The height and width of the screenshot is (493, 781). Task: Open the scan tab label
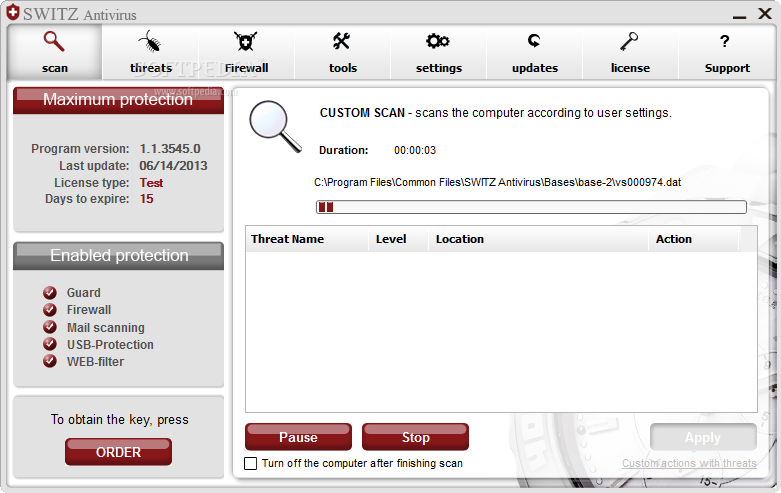pyautogui.click(x=55, y=68)
